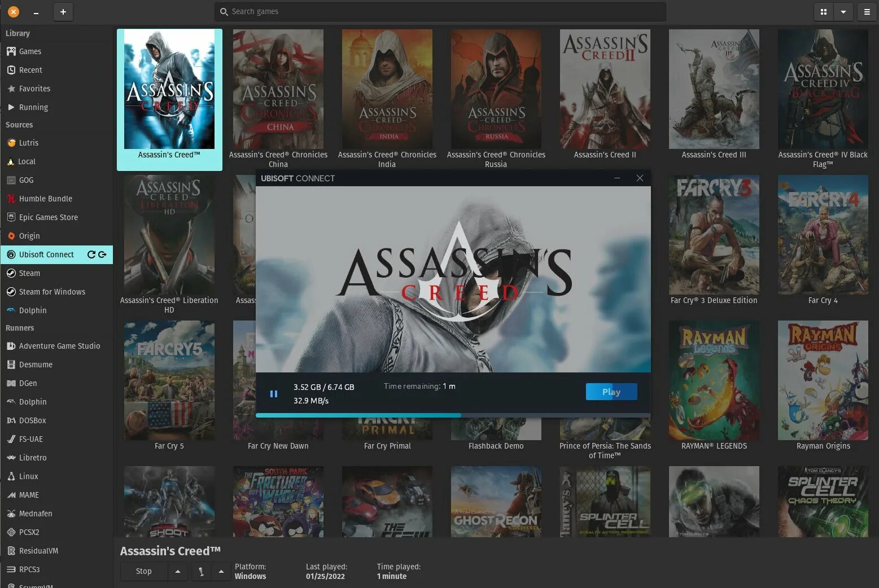Select the ResidualVM runner
This screenshot has width=879, height=588.
56,551
